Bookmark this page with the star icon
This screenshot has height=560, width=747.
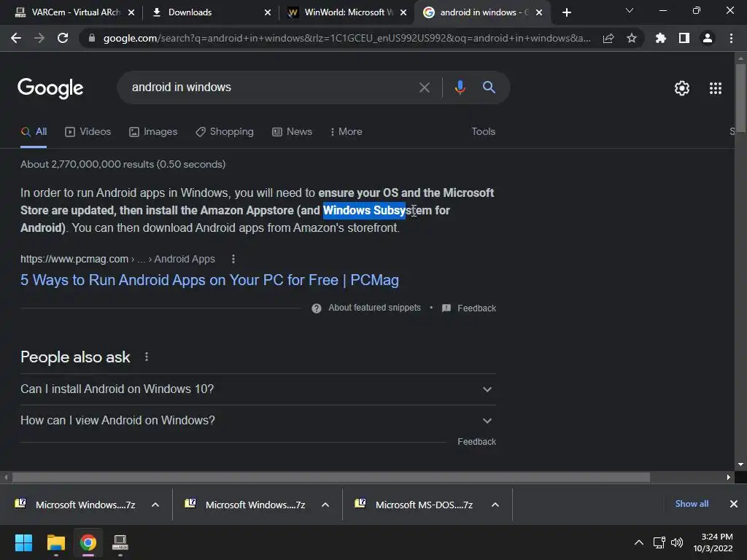click(x=632, y=38)
